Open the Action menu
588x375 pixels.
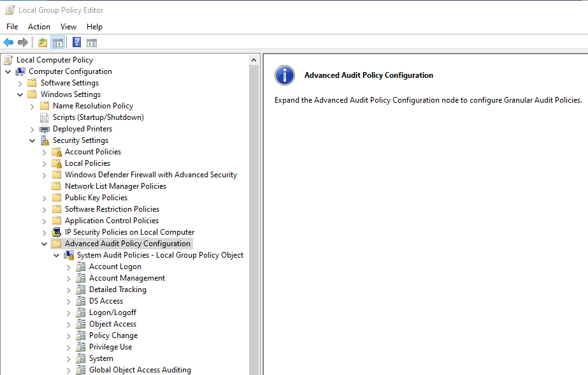coord(39,27)
